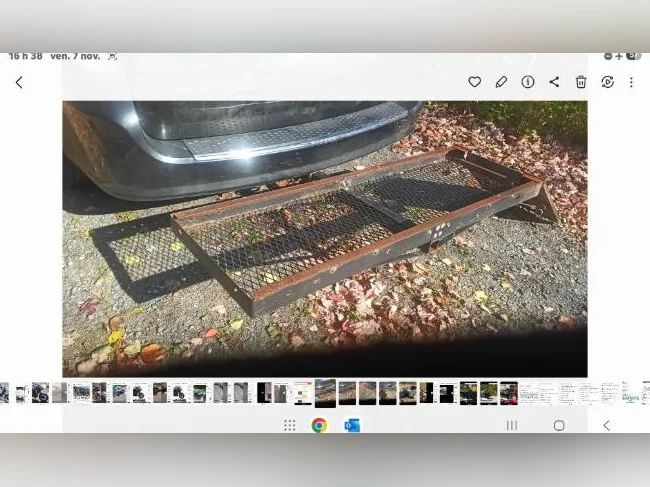Share this photo
650x487 pixels.
[554, 82]
